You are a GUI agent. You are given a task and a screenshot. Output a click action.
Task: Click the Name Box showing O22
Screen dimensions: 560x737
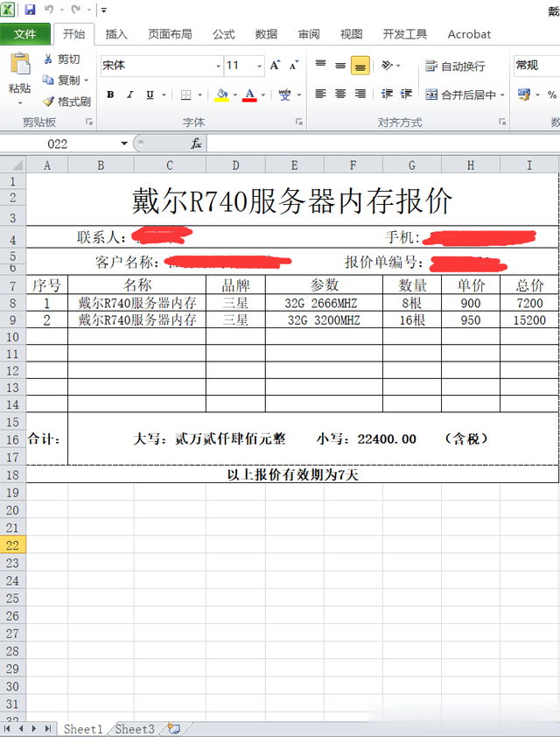click(59, 144)
